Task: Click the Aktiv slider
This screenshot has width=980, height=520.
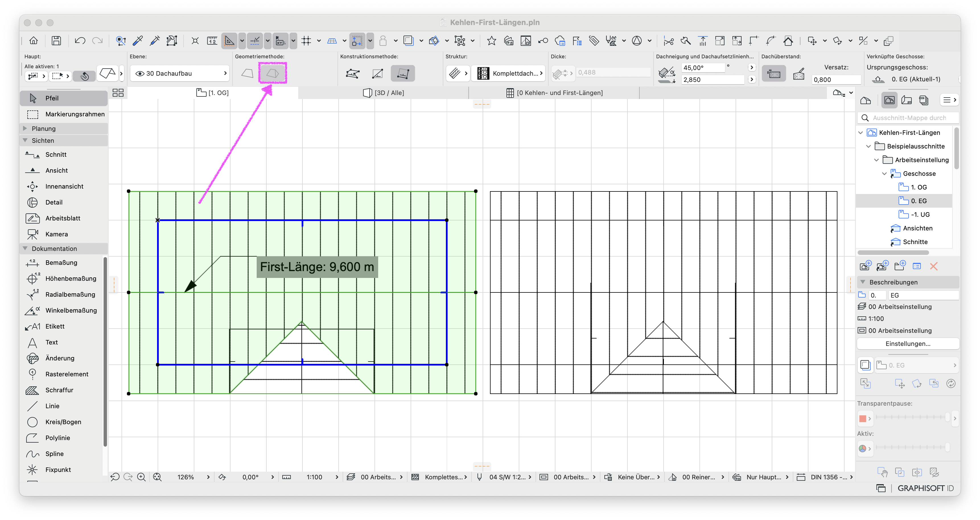Action: pos(912,447)
